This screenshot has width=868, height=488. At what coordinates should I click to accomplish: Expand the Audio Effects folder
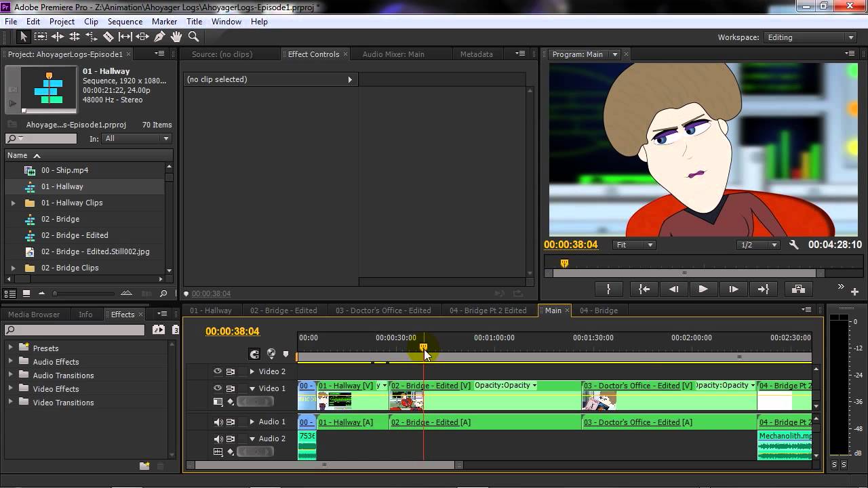coord(11,361)
